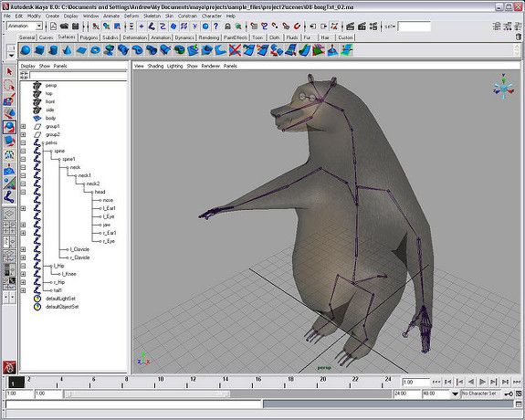Expand the group1 node in Outliner
Image resolution: width=525 pixels, height=420 pixels.
pos(23,126)
